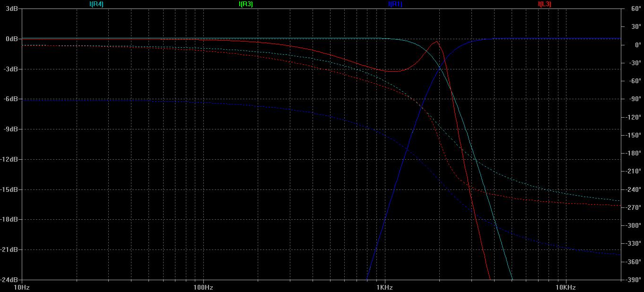
Task: Click the -3dB magnitude axis label
Action: 11,69
